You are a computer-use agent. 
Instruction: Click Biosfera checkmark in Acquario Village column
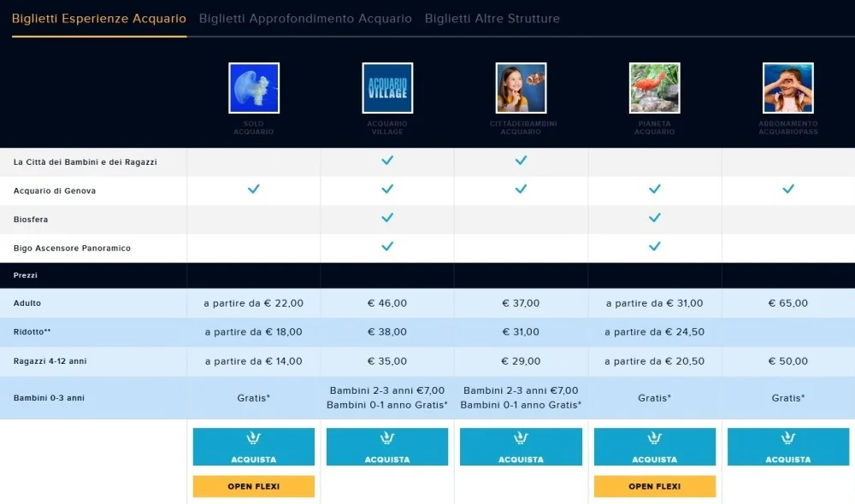pyautogui.click(x=387, y=218)
